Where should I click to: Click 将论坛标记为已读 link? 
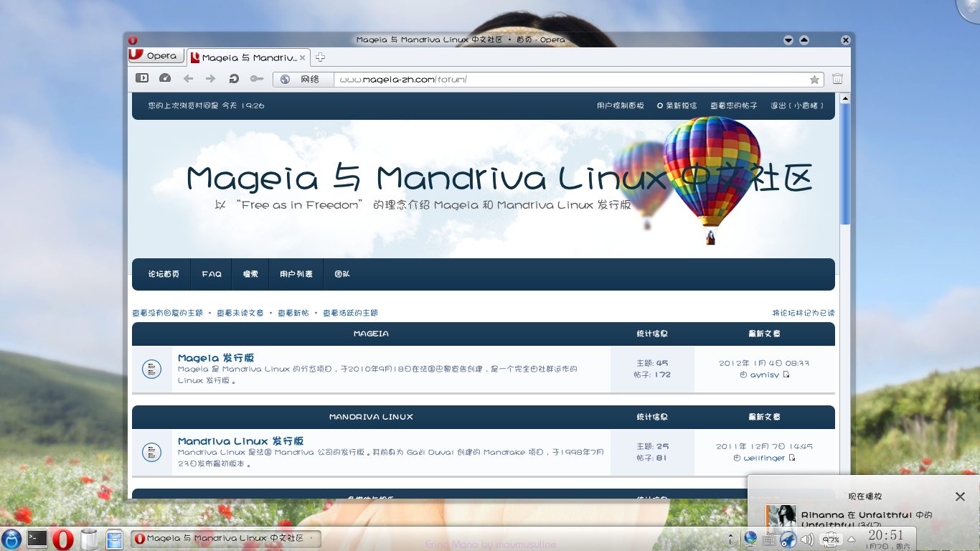(804, 313)
